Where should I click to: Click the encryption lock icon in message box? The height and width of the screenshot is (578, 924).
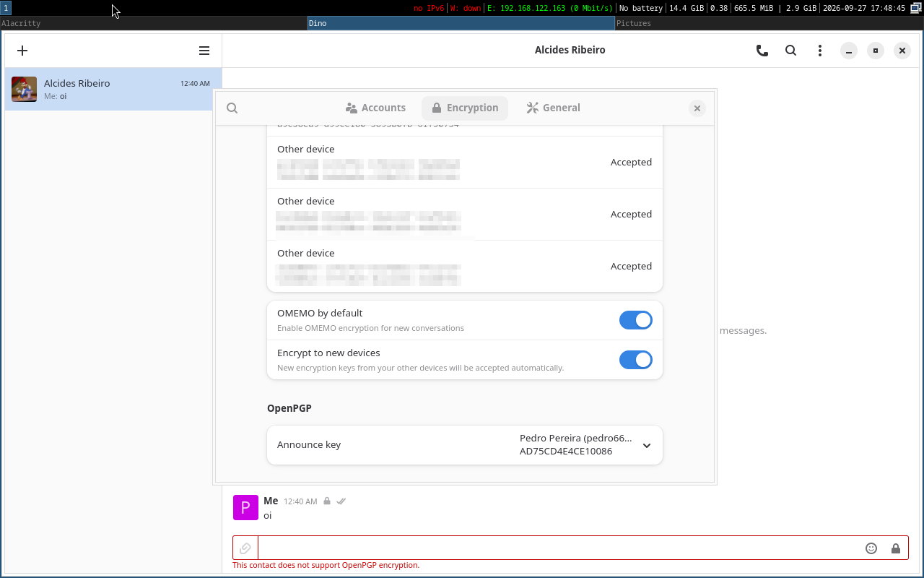896,548
